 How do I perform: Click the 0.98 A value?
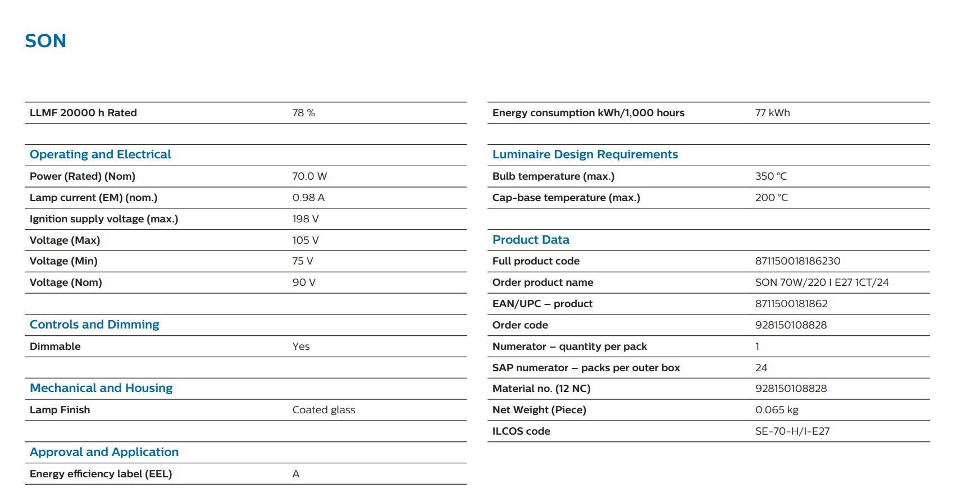(308, 198)
